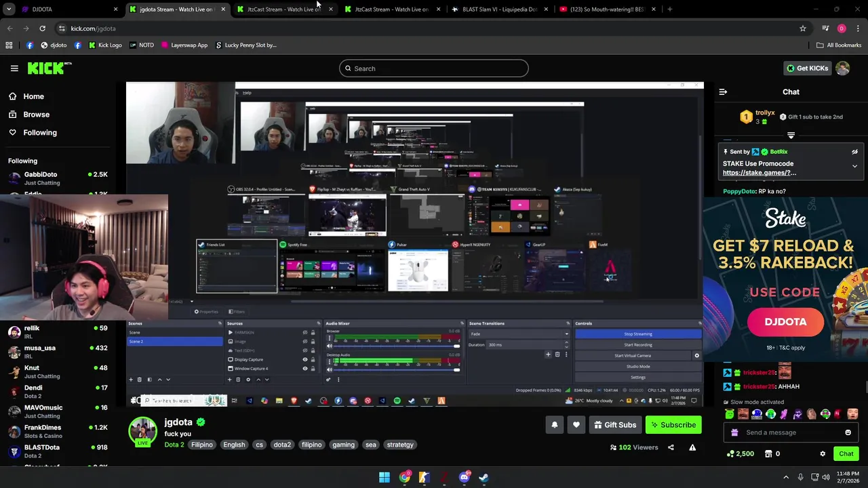Open the jgdota channel avatar
The height and width of the screenshot is (488, 868).
[x=143, y=432]
